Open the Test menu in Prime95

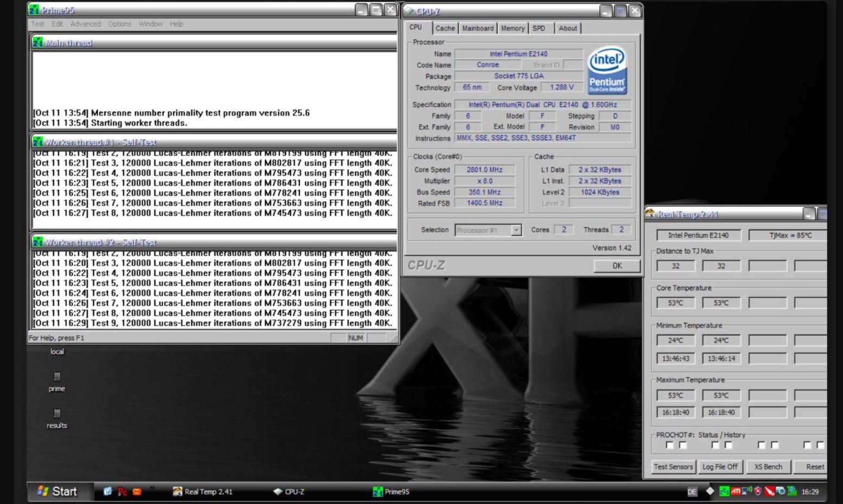(37, 24)
